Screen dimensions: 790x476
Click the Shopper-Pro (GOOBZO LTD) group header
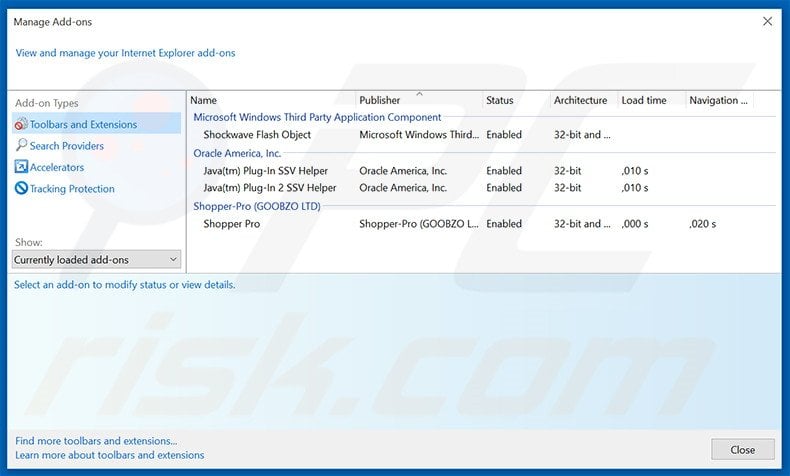[x=257, y=206]
